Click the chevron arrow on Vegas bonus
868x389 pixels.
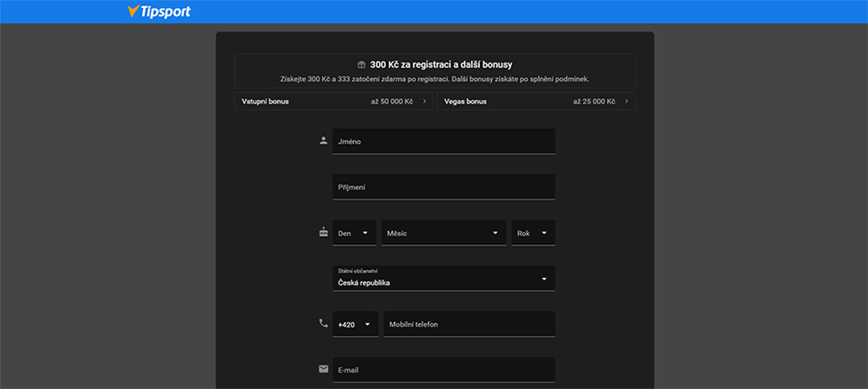click(626, 102)
